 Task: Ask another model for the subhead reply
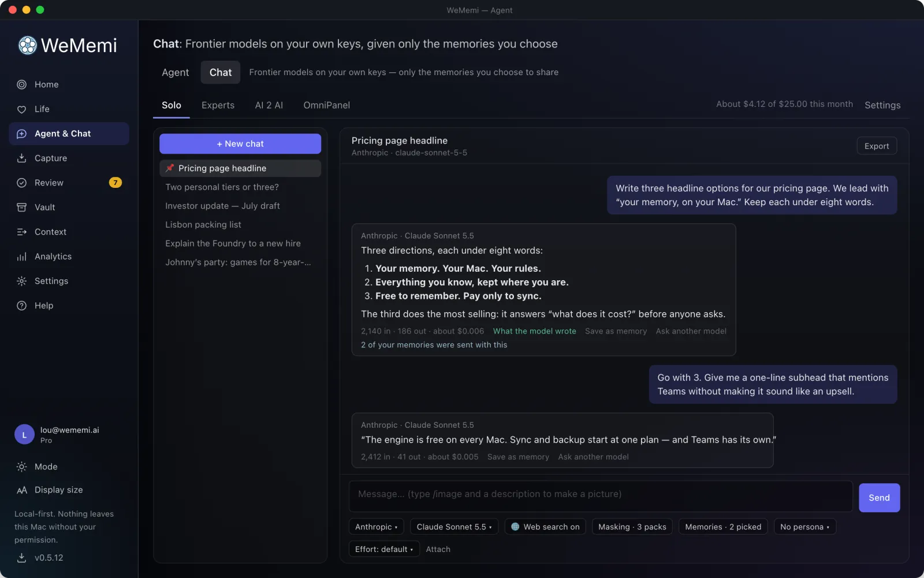pyautogui.click(x=594, y=457)
